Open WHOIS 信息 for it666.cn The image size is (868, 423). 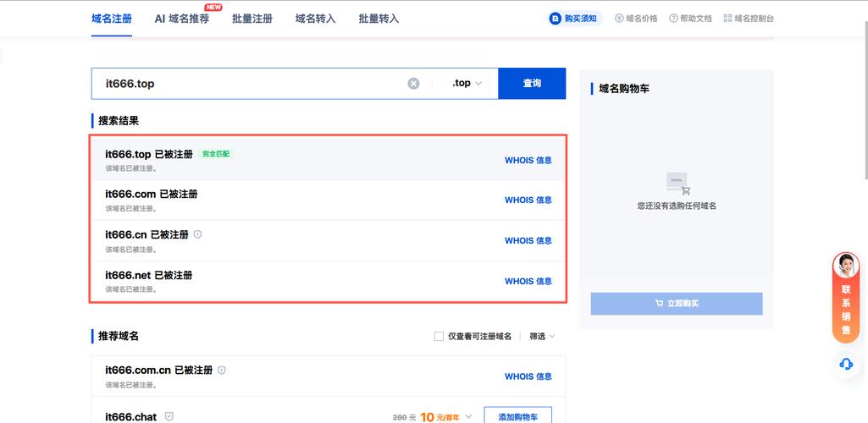(x=528, y=240)
